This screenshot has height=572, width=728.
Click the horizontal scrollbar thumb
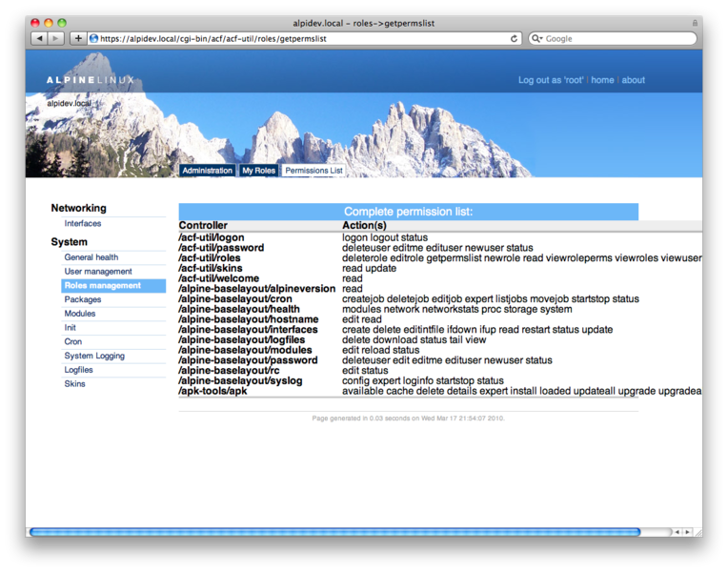click(334, 532)
